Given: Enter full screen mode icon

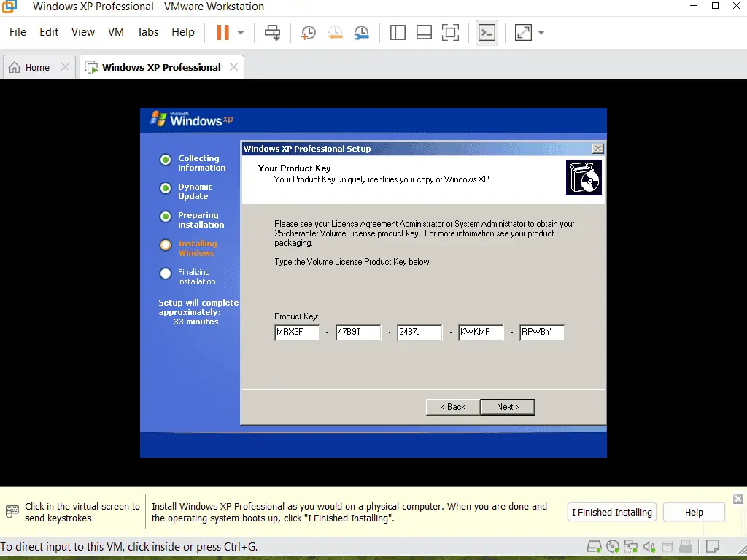Looking at the screenshot, I should tap(451, 32).
